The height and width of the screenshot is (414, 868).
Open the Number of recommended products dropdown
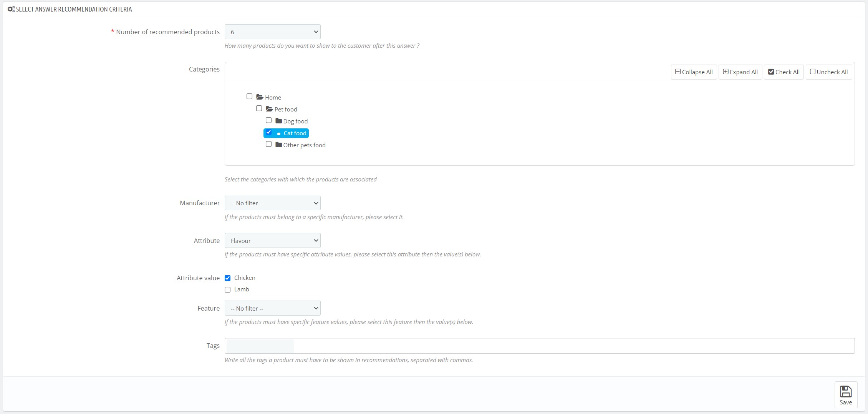coord(272,32)
